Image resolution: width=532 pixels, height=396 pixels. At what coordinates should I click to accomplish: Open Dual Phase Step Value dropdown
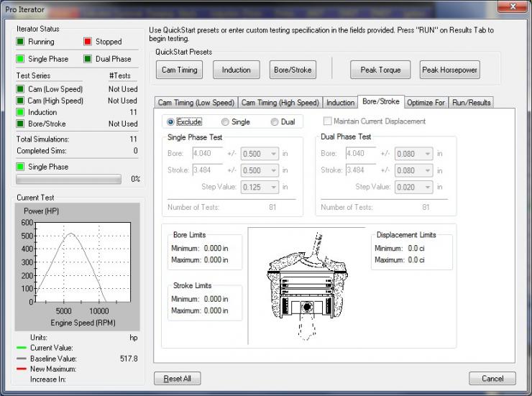pyautogui.click(x=413, y=187)
